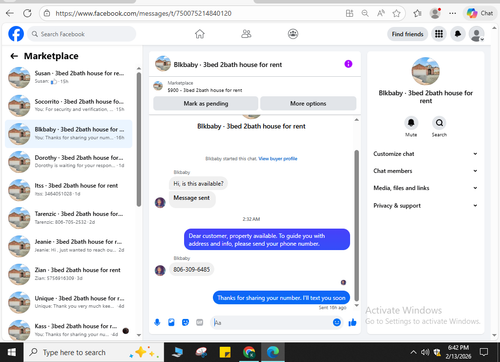Open the Windows notification center
The width and height of the screenshot is (500, 362).
tap(484, 352)
